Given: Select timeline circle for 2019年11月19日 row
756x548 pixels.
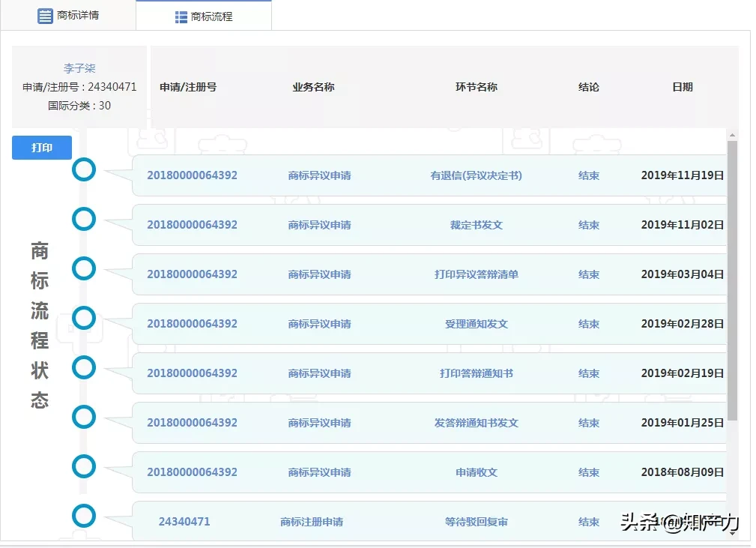Looking at the screenshot, I should click(84, 170).
